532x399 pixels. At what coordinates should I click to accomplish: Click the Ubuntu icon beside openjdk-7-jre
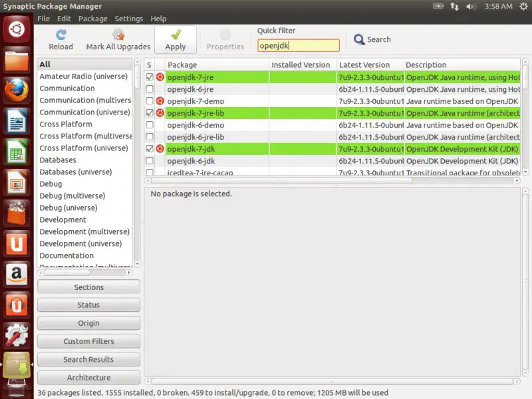(x=160, y=77)
